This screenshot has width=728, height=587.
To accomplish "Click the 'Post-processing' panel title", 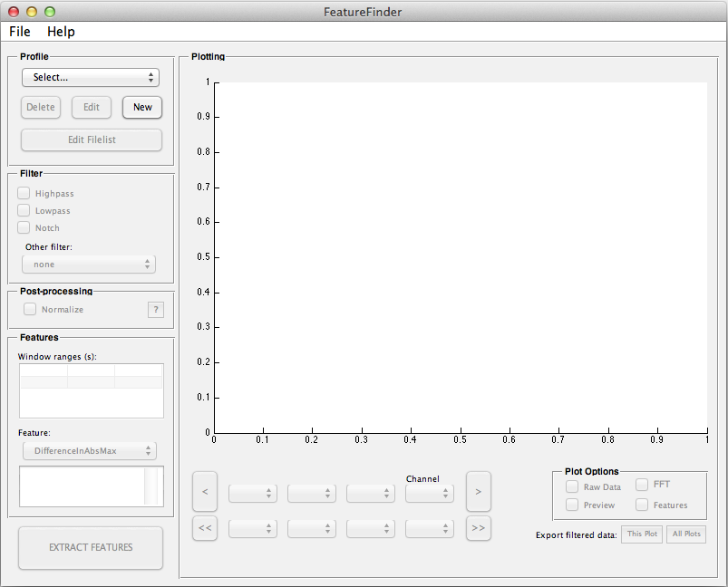I will (56, 292).
